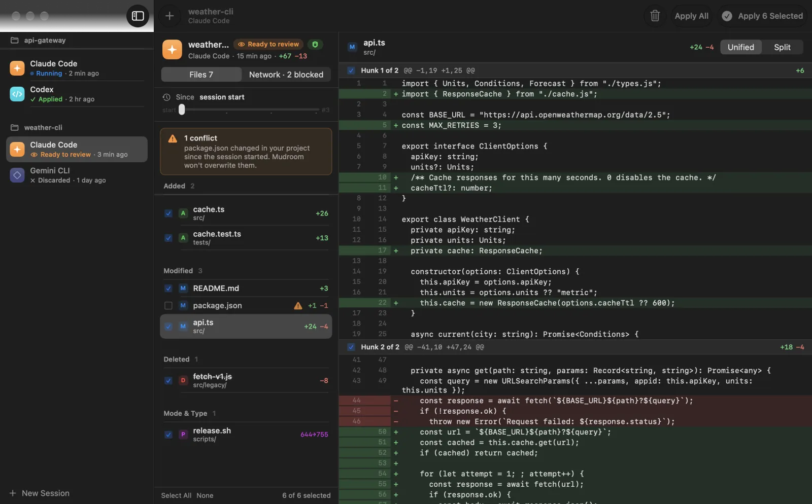
Task: Toggle the Hunk 2 of 2 checkbox
Action: 351,347
